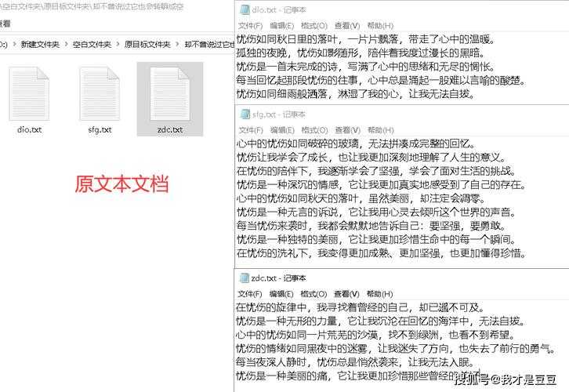The width and height of the screenshot is (569, 392).
Task: Go to 新建文件夹 in the address bar
Action: (x=40, y=45)
